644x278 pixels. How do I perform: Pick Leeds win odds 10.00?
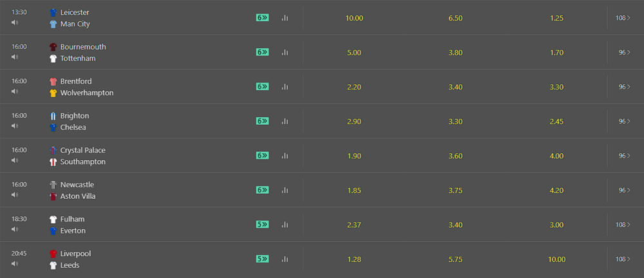pyautogui.click(x=556, y=259)
